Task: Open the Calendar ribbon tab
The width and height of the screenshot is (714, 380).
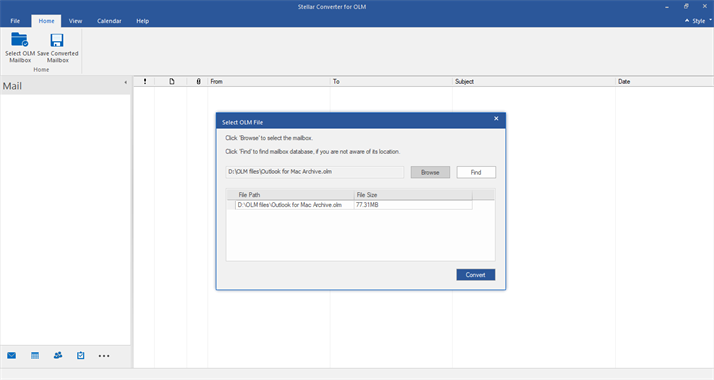Action: 109,21
